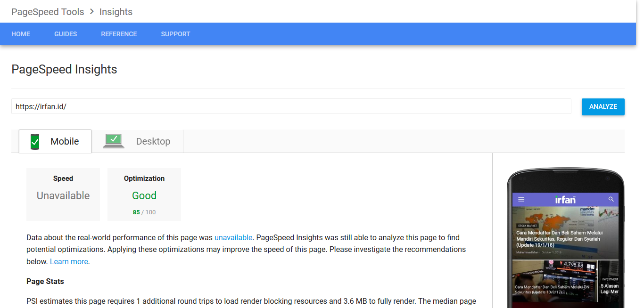The height and width of the screenshot is (308, 644).
Task: Switch to the Desktop tab label
Action: [x=153, y=141]
